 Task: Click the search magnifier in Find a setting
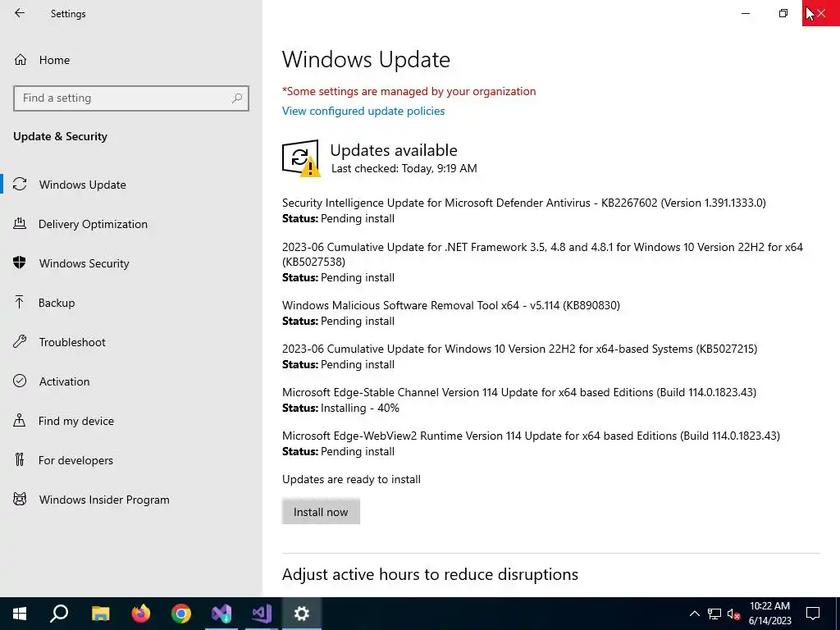click(237, 98)
